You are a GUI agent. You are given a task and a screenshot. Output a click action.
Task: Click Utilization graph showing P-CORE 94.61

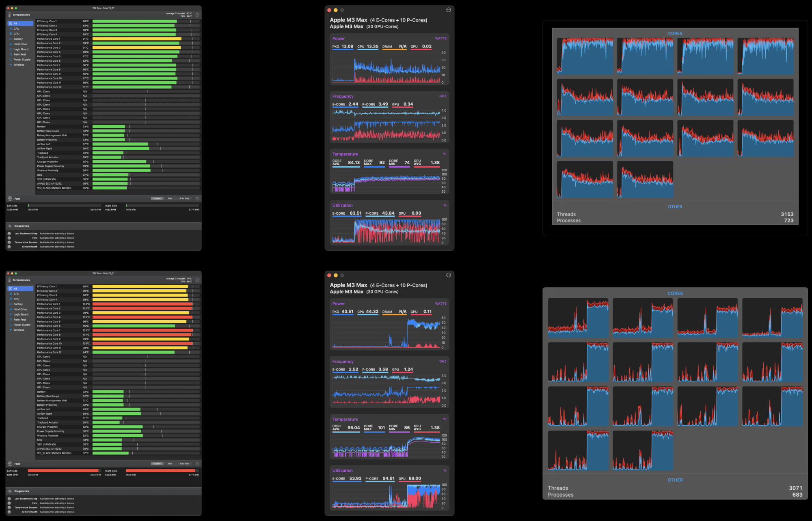click(x=386, y=496)
